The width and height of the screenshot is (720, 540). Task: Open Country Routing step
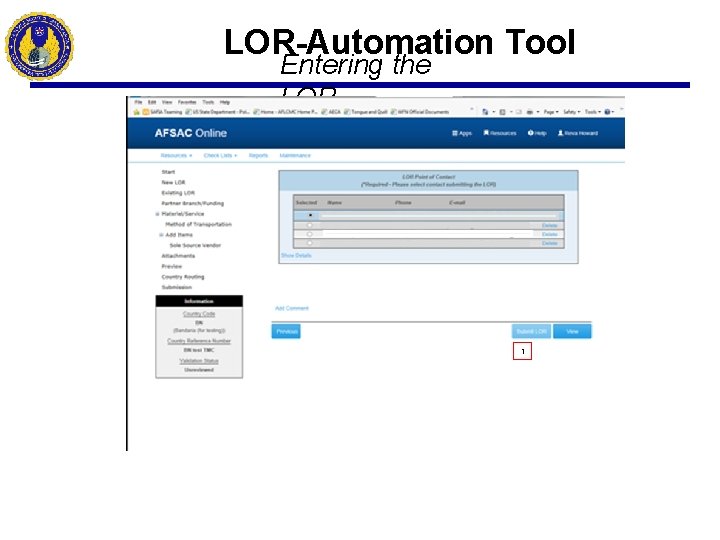(183, 277)
